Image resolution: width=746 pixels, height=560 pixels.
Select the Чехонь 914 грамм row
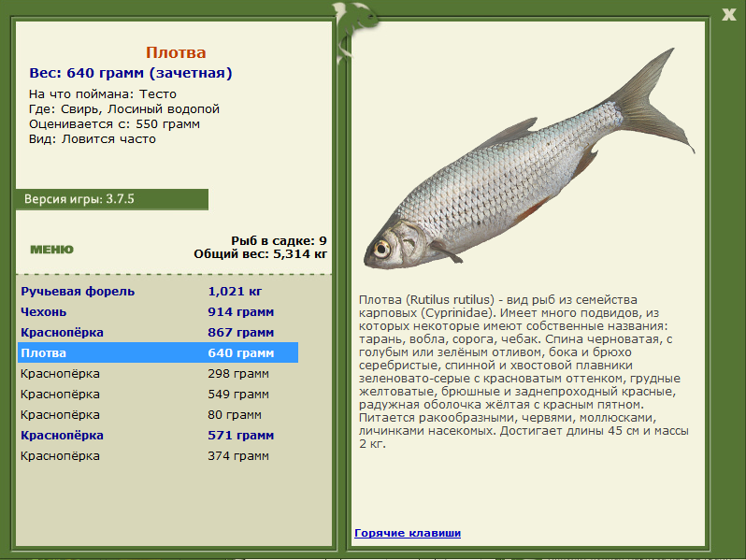click(x=158, y=311)
